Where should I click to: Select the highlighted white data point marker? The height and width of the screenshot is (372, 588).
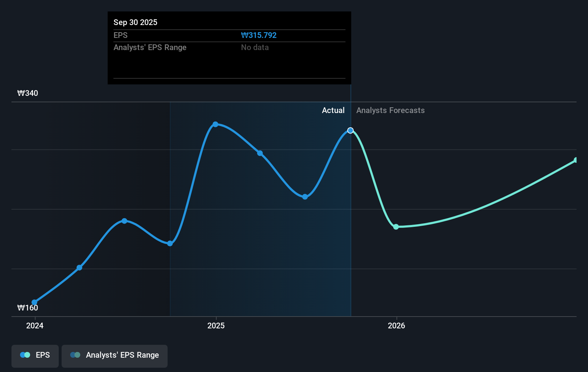coord(350,131)
